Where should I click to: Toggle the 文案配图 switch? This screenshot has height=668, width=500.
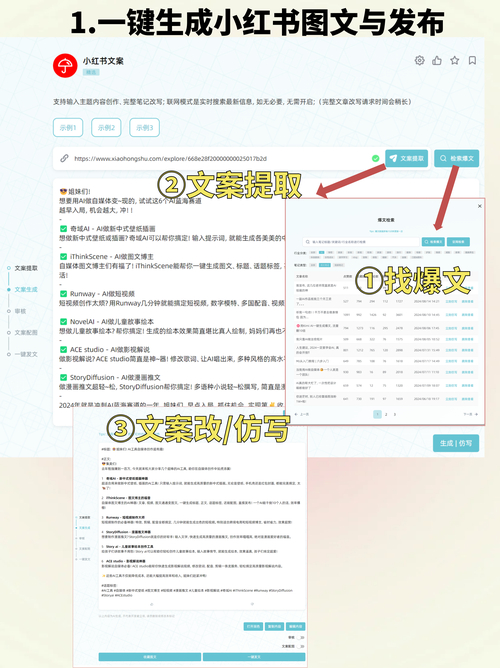(301, 646)
